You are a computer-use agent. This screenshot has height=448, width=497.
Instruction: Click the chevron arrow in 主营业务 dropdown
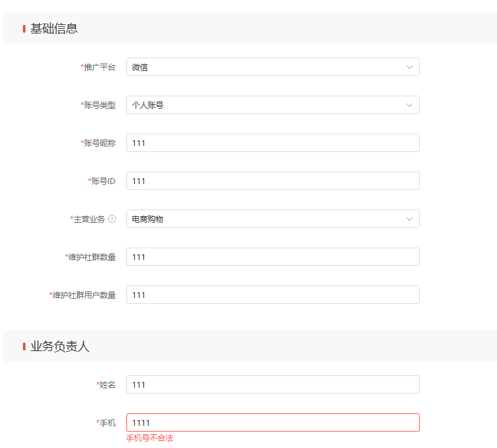(409, 219)
